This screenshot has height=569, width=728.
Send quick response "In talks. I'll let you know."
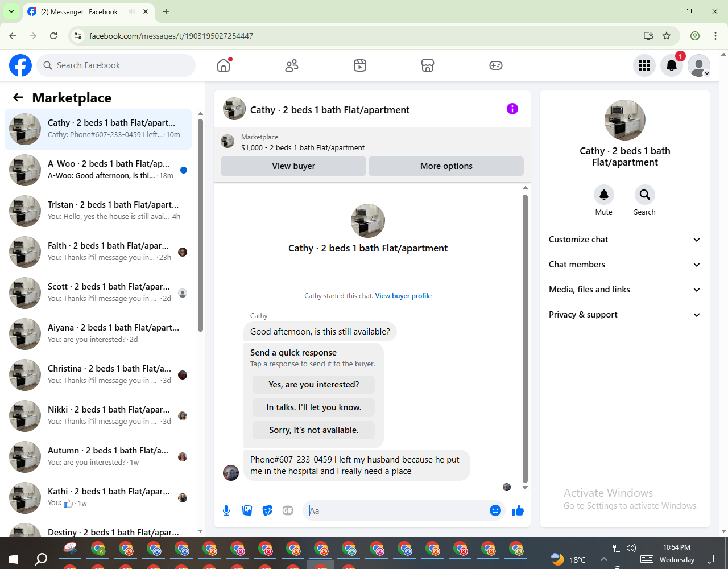[x=314, y=407]
